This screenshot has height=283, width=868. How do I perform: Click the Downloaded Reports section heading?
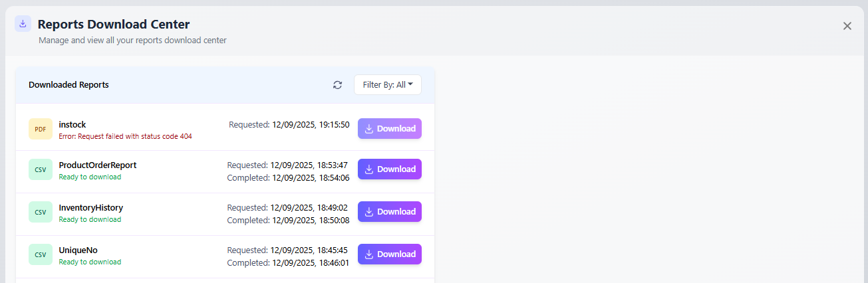click(69, 85)
